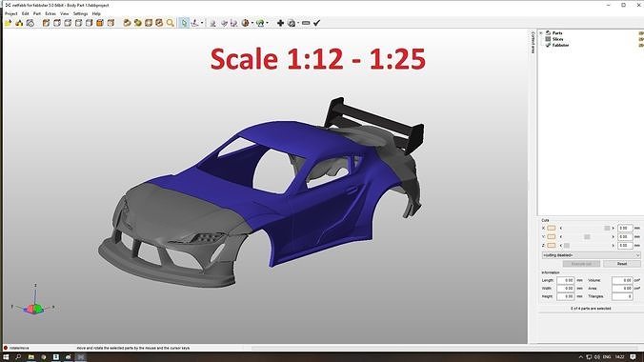Image resolution: width=644 pixels, height=362 pixels.
Task: Click the third toolbar icon with clock
Action: [x=30, y=23]
